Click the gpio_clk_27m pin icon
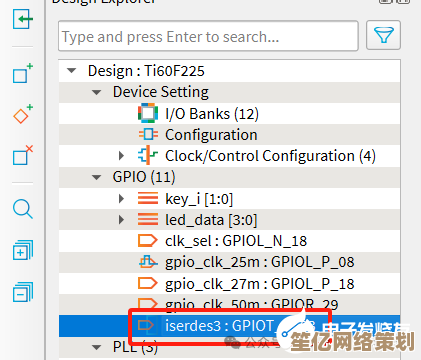This screenshot has height=360, width=421. pos(147,283)
